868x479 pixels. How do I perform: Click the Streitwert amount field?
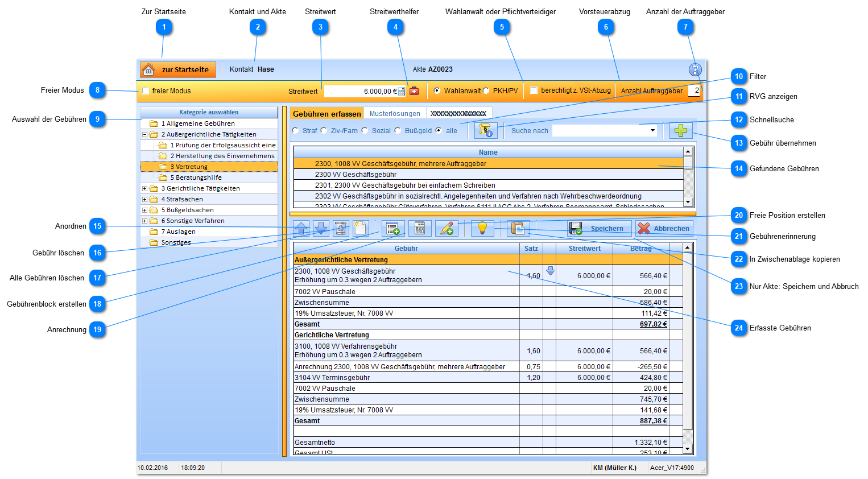tap(361, 91)
